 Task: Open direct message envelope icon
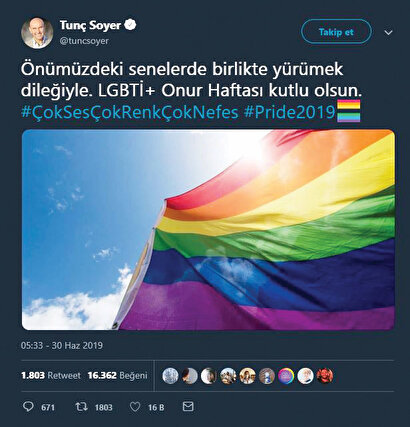click(188, 406)
